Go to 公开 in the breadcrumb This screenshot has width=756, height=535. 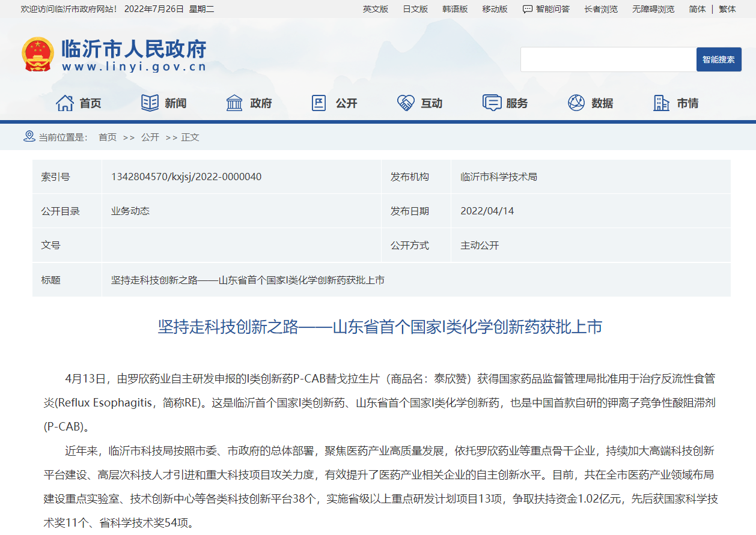coord(150,137)
